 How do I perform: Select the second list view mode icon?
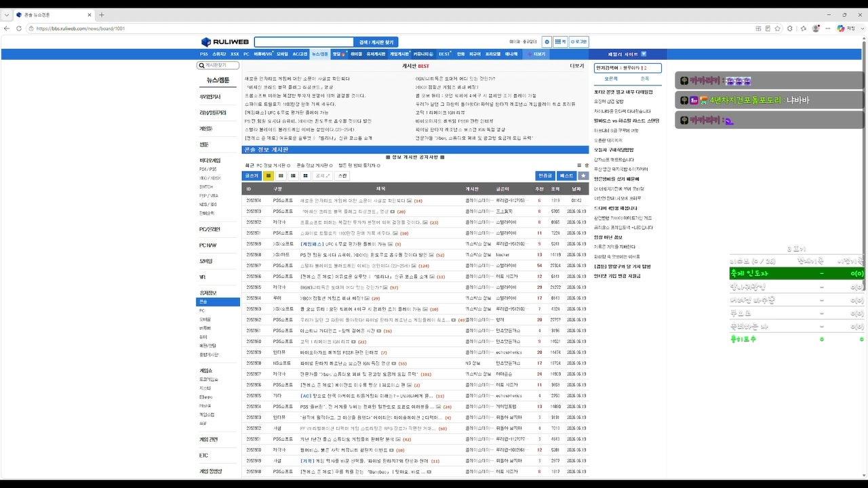pos(281,176)
